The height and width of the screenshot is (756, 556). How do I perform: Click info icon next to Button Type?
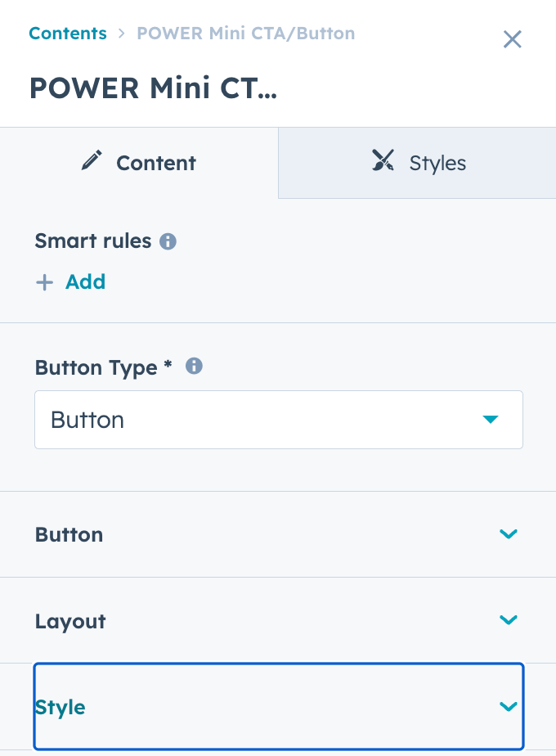tap(194, 367)
